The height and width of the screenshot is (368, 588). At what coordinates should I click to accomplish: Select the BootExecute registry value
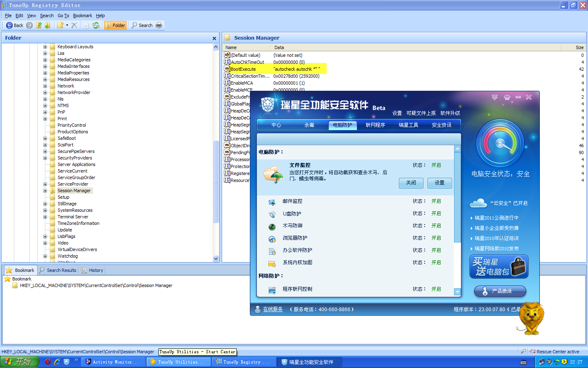pos(243,69)
